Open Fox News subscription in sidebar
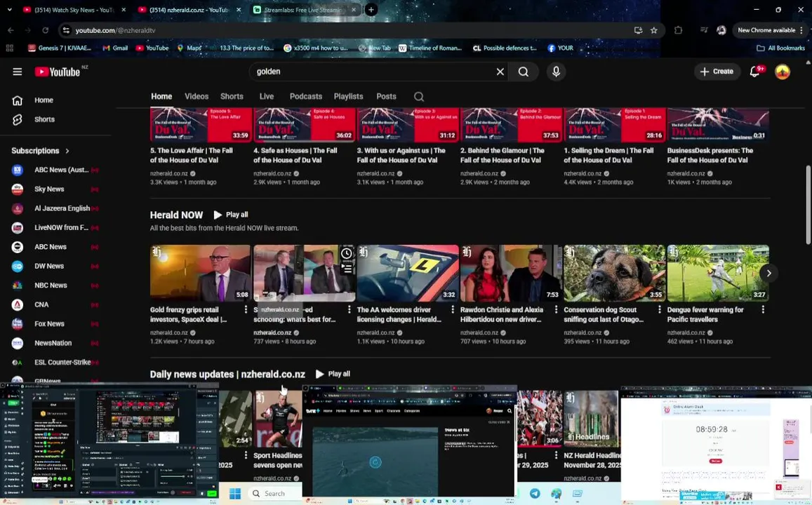 [x=55, y=324]
